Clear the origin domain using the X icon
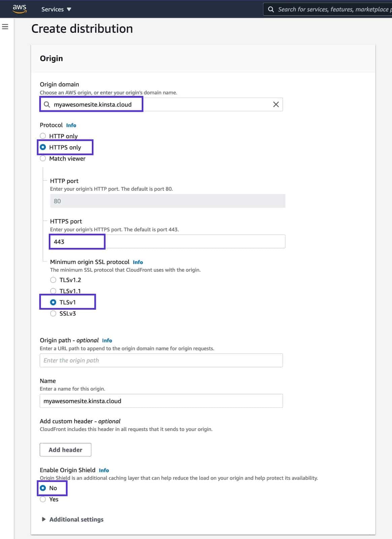Viewport: 392px width, 539px height. click(x=276, y=104)
